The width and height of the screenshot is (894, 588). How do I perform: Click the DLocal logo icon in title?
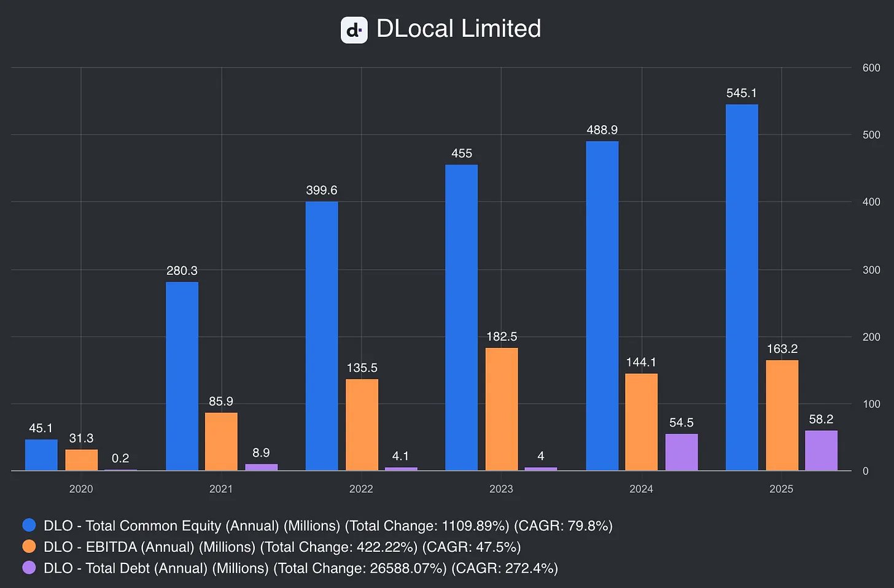pos(354,29)
